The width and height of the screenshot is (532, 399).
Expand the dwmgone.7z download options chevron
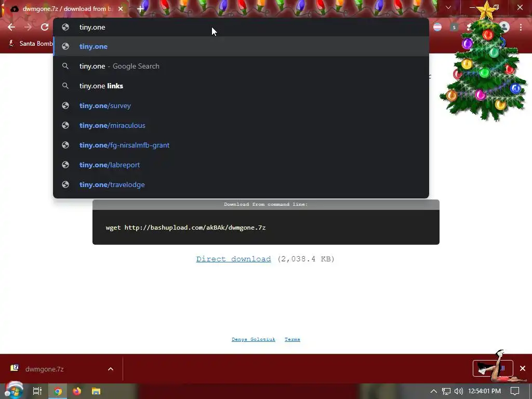tap(111, 369)
